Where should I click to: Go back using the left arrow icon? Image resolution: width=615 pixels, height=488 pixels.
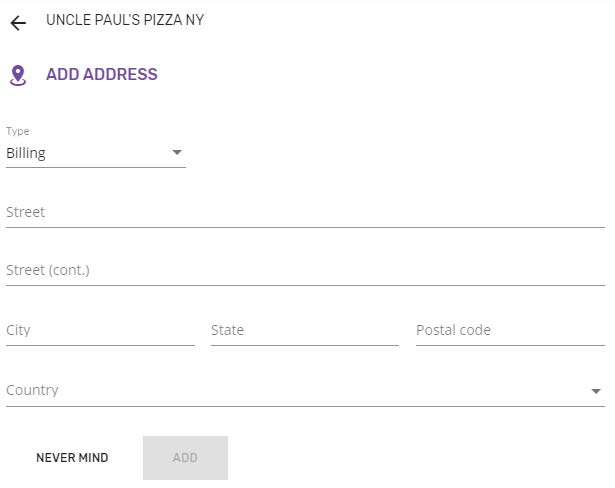(18, 23)
